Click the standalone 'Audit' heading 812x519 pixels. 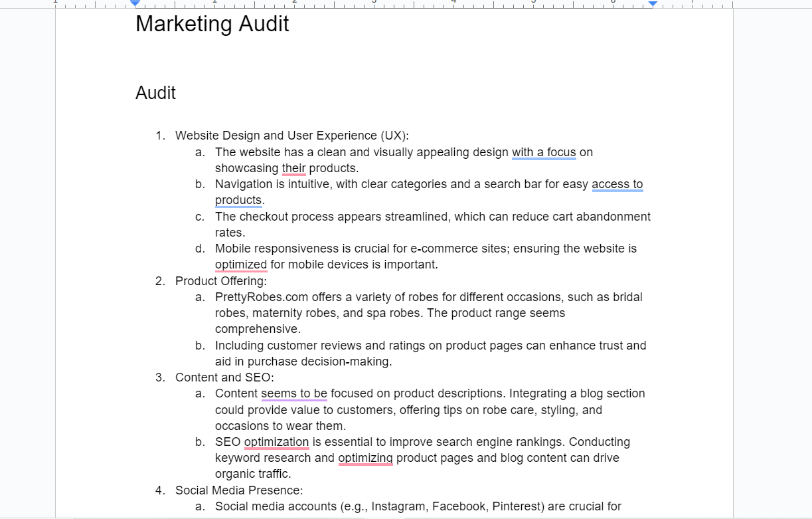pyautogui.click(x=155, y=93)
